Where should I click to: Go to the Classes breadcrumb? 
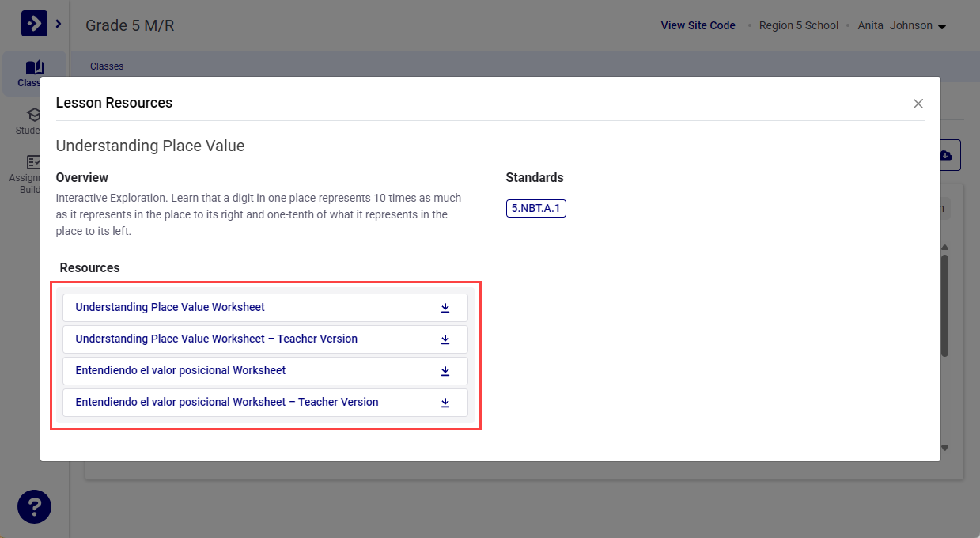coord(107,66)
